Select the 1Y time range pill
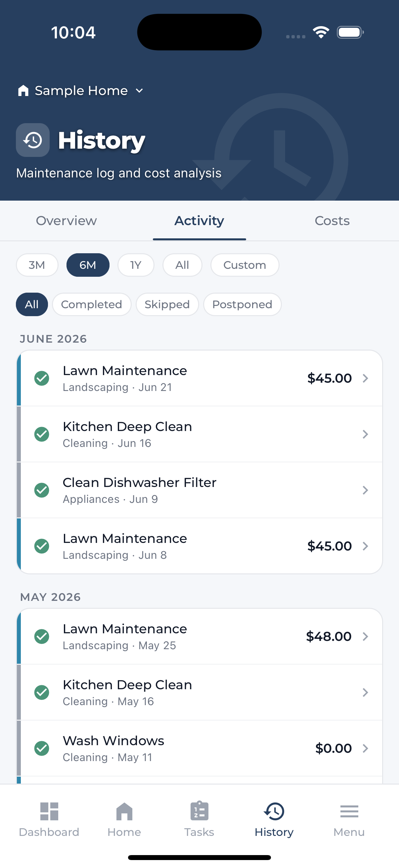The height and width of the screenshot is (868, 399). coord(136,265)
